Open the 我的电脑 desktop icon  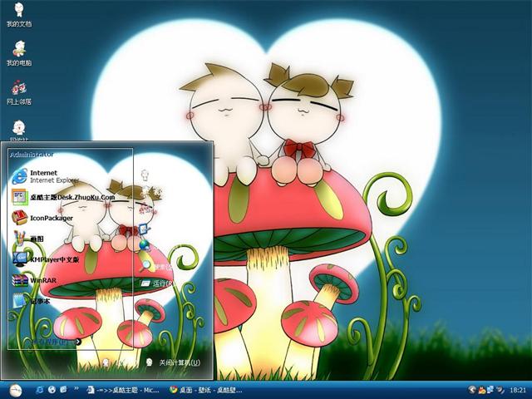(19, 53)
